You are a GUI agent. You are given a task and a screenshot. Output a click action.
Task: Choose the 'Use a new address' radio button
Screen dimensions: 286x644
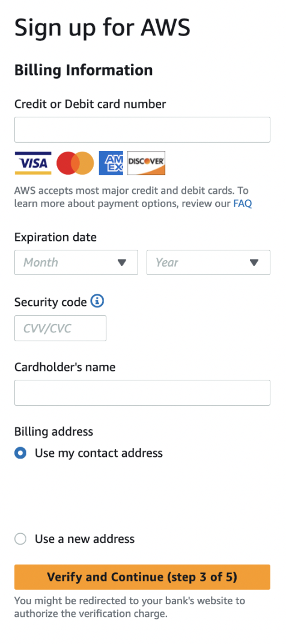tap(20, 539)
